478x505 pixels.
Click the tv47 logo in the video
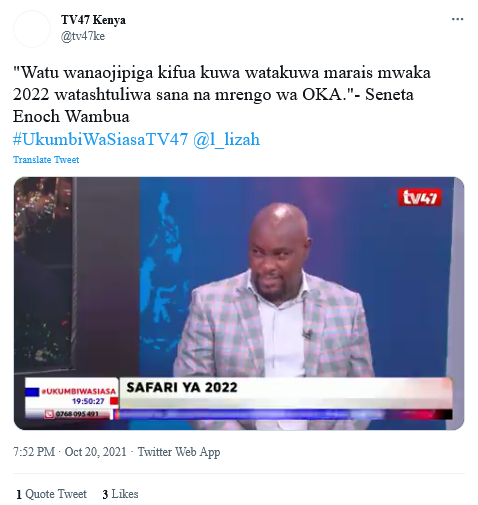coord(420,197)
